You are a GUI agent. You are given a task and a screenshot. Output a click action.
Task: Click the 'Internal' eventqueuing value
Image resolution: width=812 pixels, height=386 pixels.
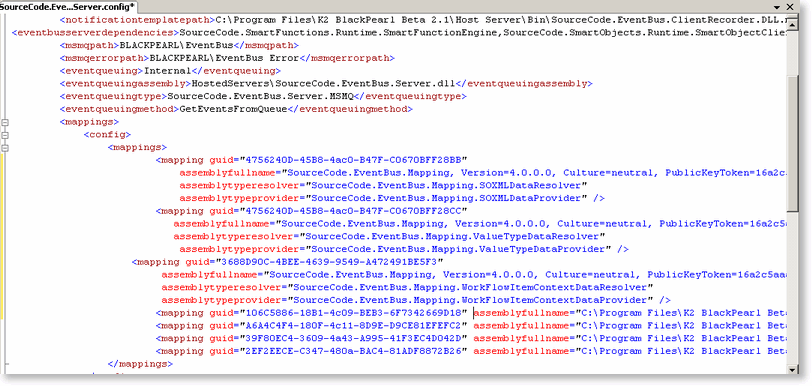coord(168,71)
